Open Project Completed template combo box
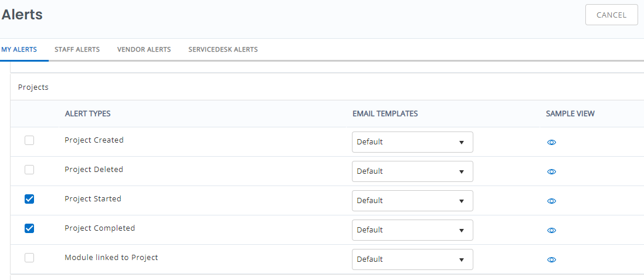644x280 pixels. pyautogui.click(x=412, y=230)
